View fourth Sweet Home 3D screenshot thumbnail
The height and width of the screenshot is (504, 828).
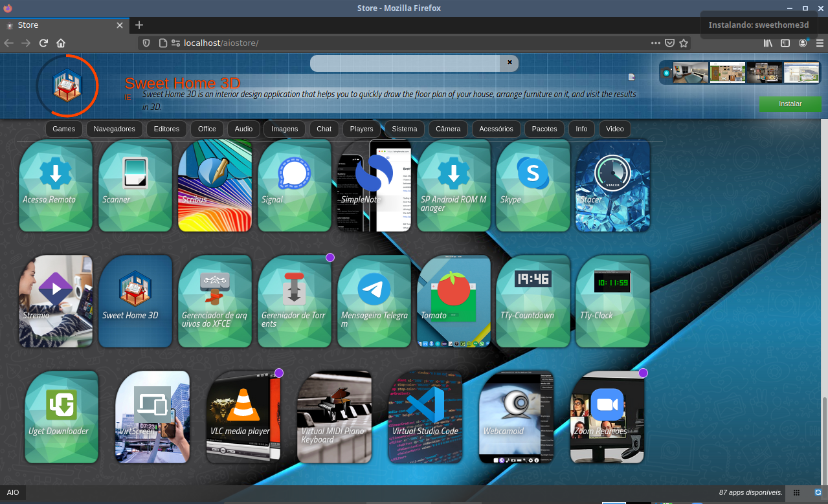click(801, 72)
